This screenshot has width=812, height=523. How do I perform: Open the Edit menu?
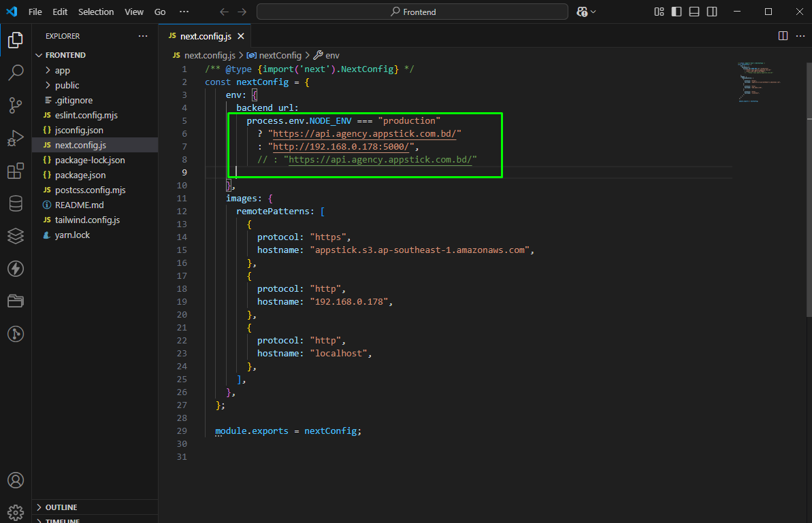tap(60, 12)
